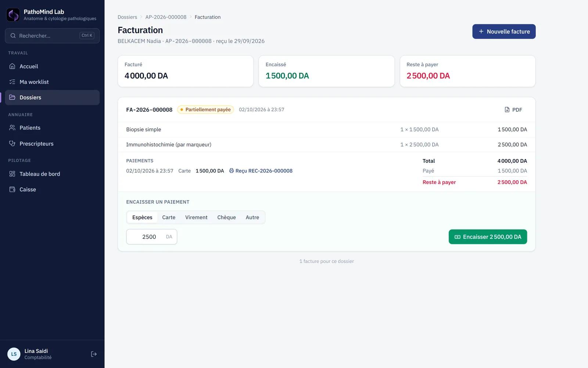Open Accueil via its home icon
Image resolution: width=588 pixels, height=368 pixels.
[12, 66]
